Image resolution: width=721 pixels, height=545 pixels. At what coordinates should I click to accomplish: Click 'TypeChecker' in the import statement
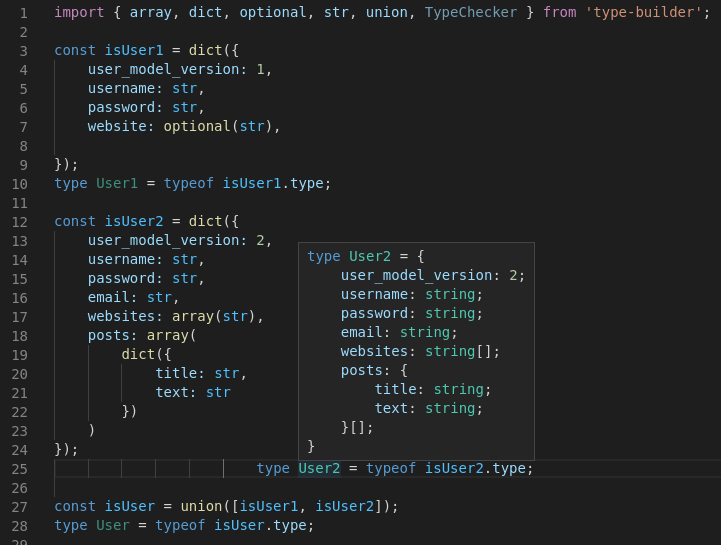click(470, 12)
